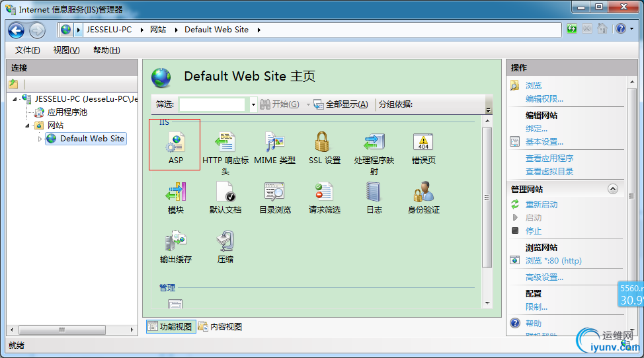The width and height of the screenshot is (644, 358).
Task: Click the Back navigation arrow
Action: coord(17,30)
